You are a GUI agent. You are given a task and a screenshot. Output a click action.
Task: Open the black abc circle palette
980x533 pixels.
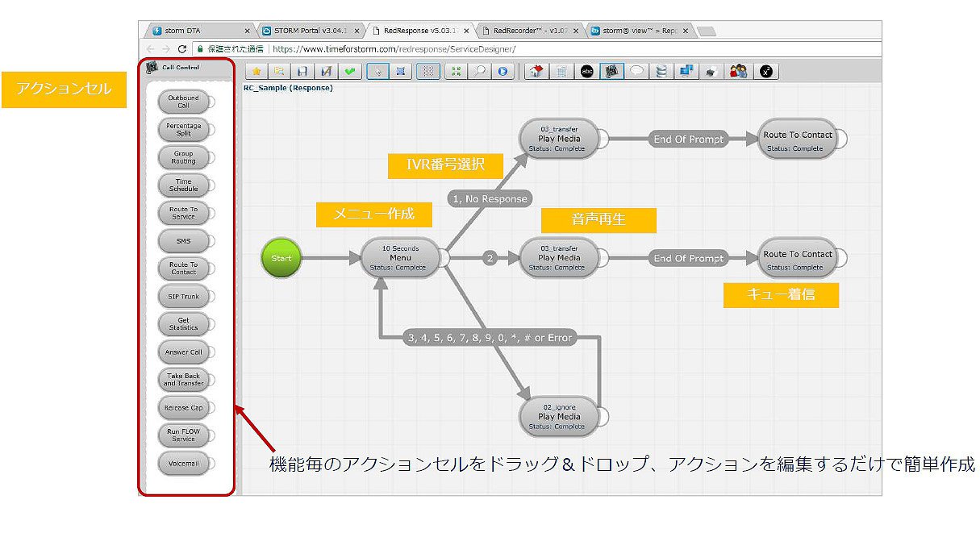point(586,71)
